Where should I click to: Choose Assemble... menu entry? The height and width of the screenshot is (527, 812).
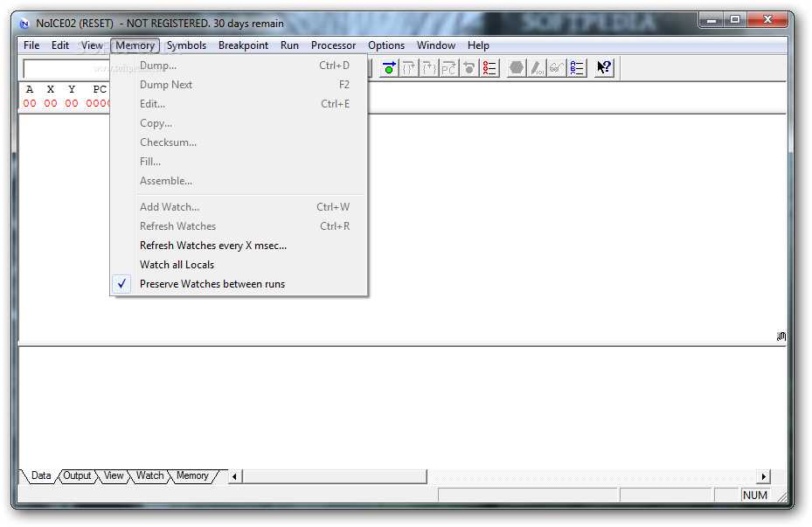[x=239, y=181]
